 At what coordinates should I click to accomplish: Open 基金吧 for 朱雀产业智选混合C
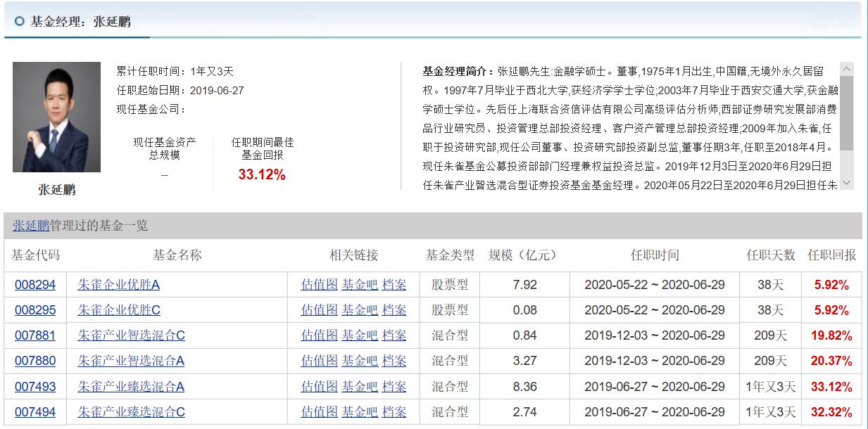coord(360,335)
